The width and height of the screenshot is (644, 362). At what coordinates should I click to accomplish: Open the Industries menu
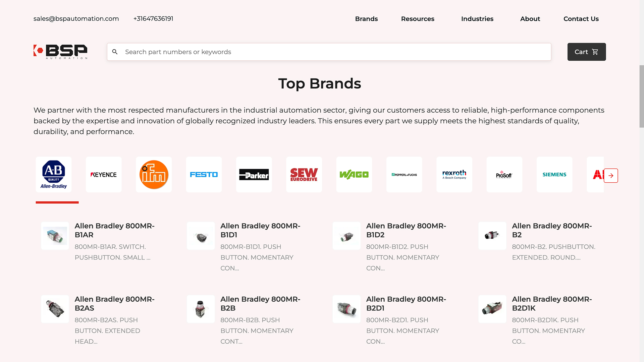(477, 19)
